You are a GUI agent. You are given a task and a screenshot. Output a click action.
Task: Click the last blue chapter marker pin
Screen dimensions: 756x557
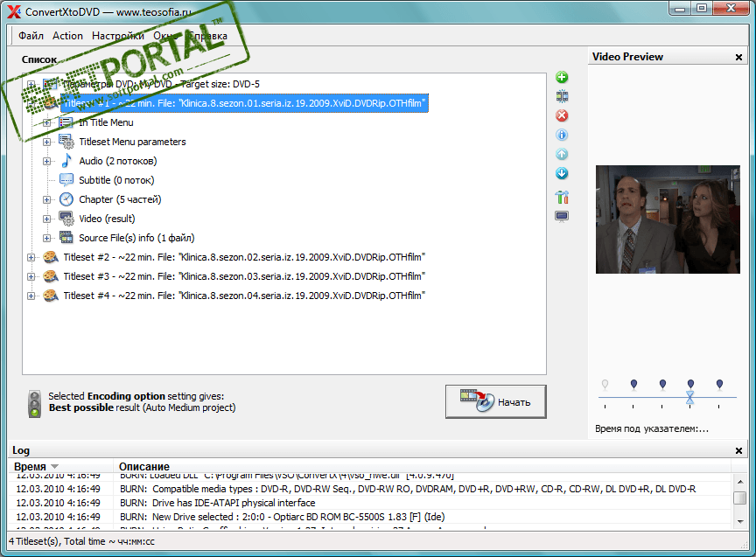(x=719, y=384)
